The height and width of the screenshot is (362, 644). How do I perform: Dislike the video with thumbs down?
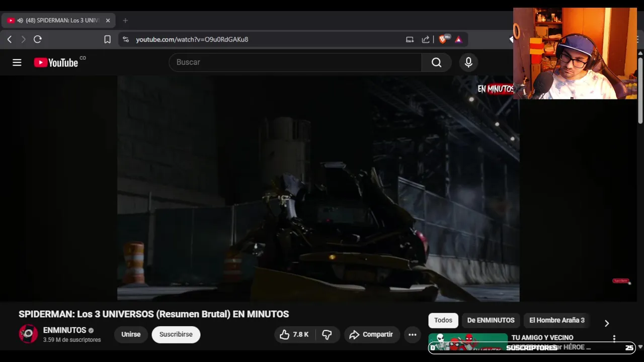[327, 334]
